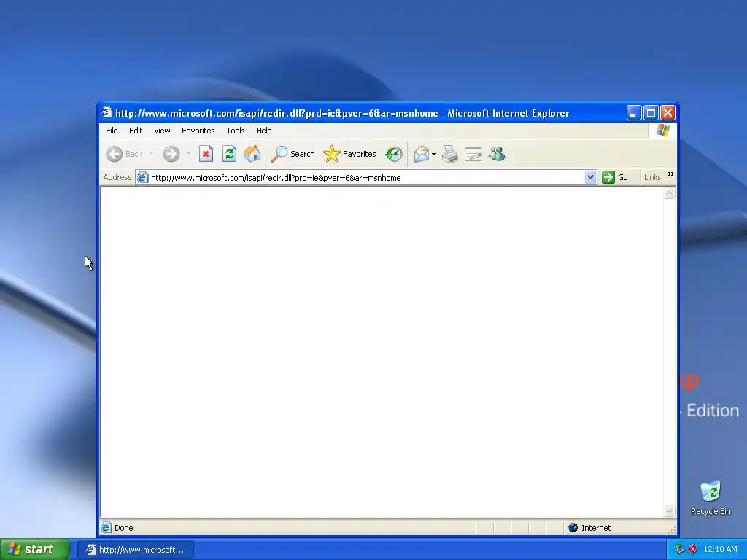Open the Mail button dropdown arrow
This screenshot has height=560, width=747.
(433, 154)
